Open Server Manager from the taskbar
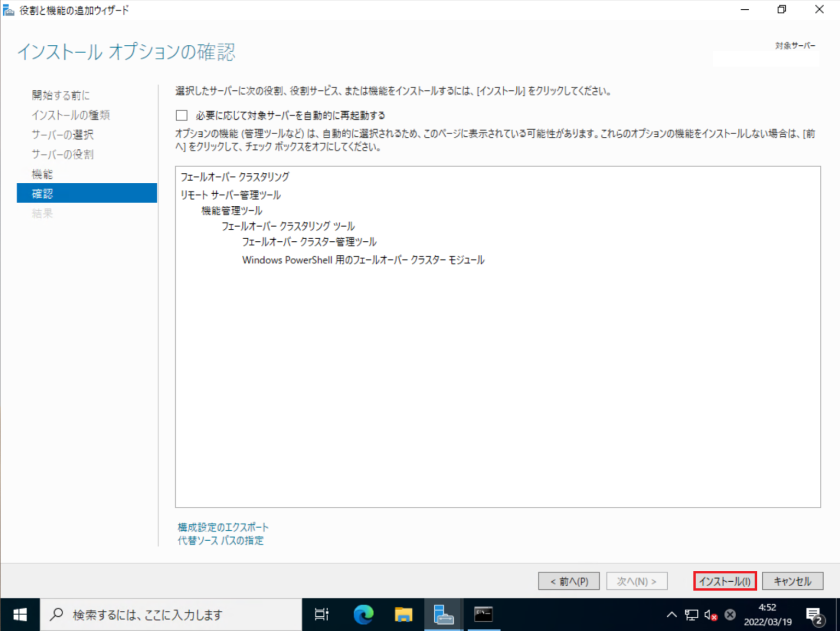 click(x=443, y=614)
